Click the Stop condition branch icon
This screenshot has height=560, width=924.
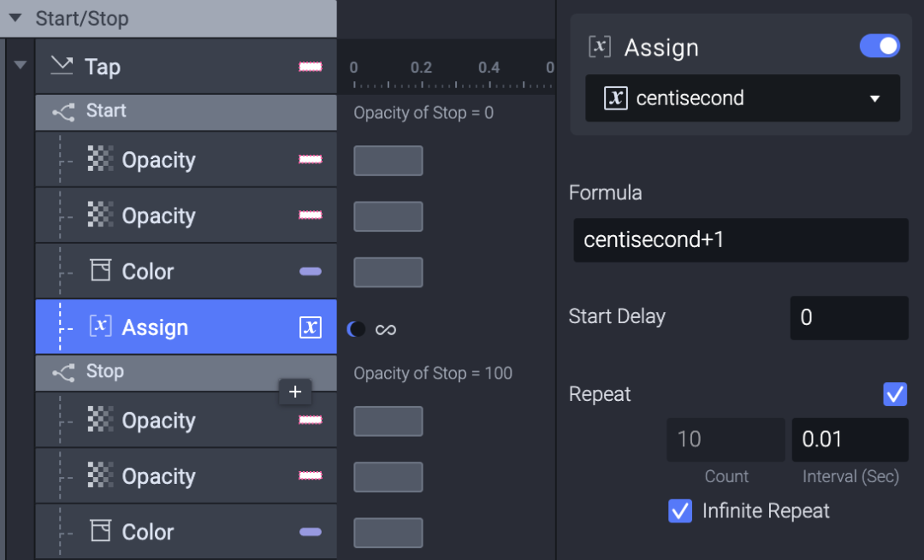(63, 373)
